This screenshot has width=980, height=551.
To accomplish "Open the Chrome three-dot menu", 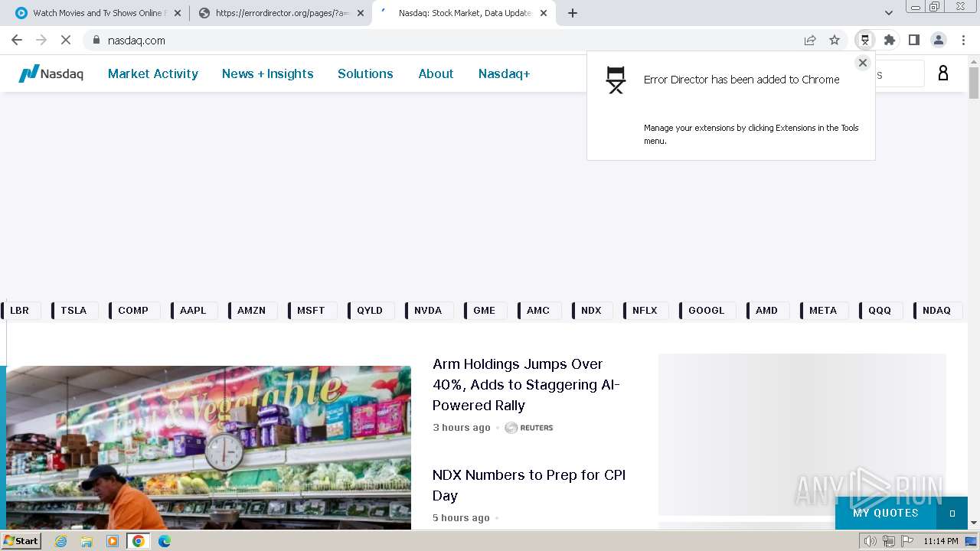I will pos(963,40).
